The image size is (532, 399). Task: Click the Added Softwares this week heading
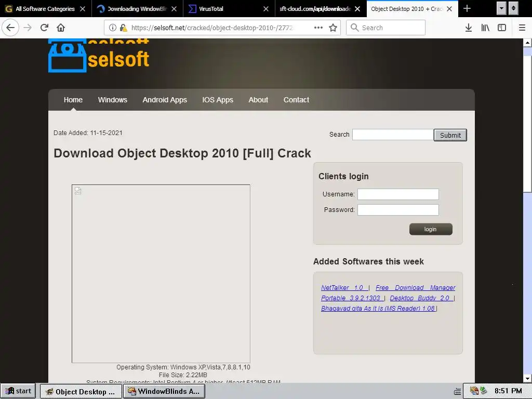(368, 262)
